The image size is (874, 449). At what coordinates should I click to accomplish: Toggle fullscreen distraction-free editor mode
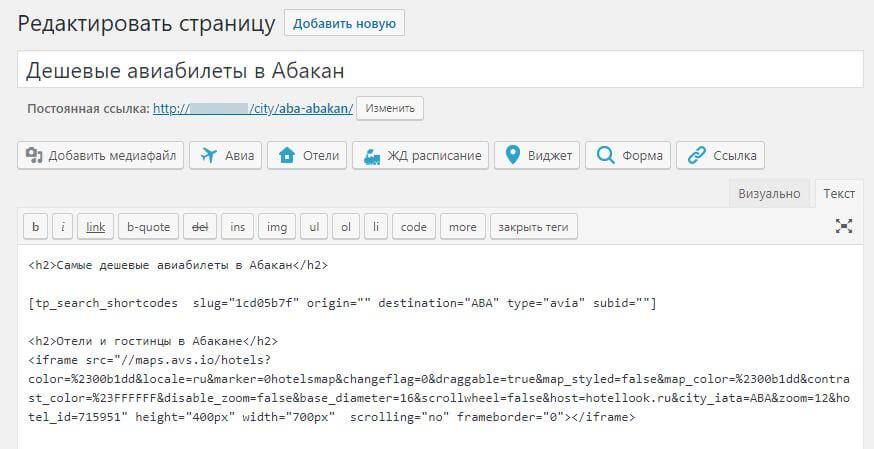coord(843,227)
